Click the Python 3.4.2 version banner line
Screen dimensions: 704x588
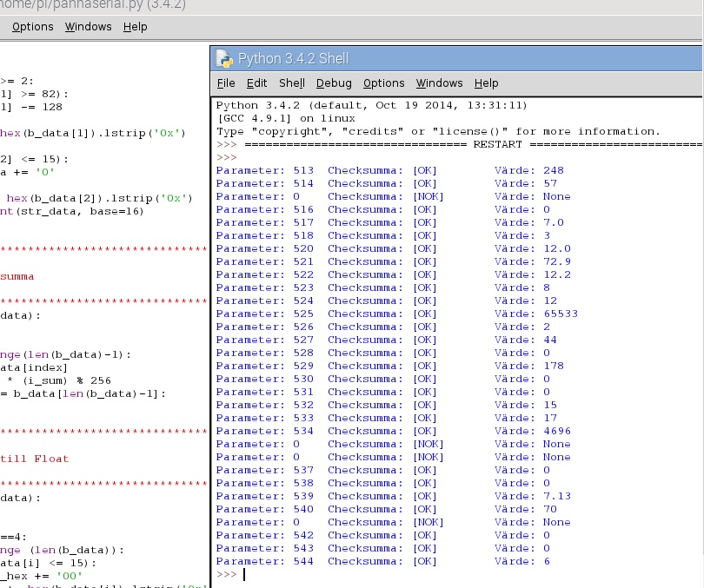(x=372, y=105)
